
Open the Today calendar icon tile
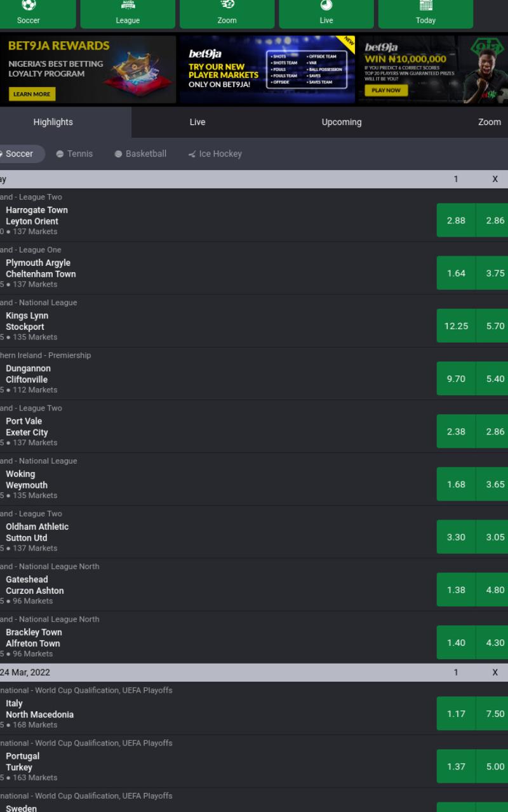tap(425, 14)
